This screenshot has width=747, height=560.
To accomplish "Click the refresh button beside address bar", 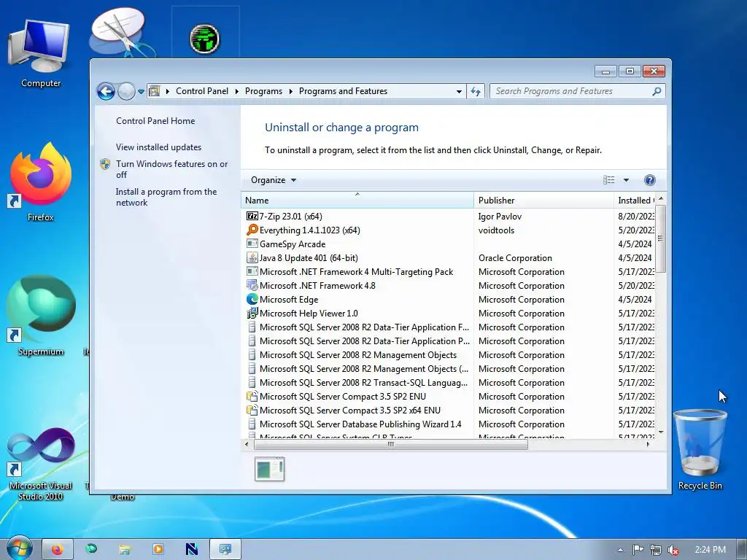I will (x=476, y=91).
